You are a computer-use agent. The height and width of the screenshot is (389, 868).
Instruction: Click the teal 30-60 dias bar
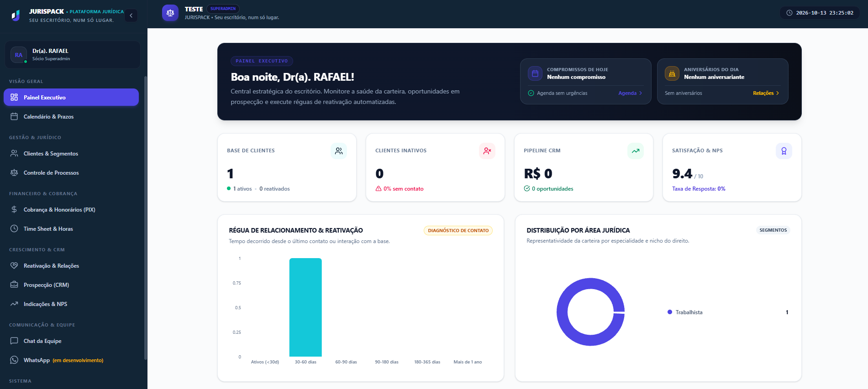click(x=305, y=307)
